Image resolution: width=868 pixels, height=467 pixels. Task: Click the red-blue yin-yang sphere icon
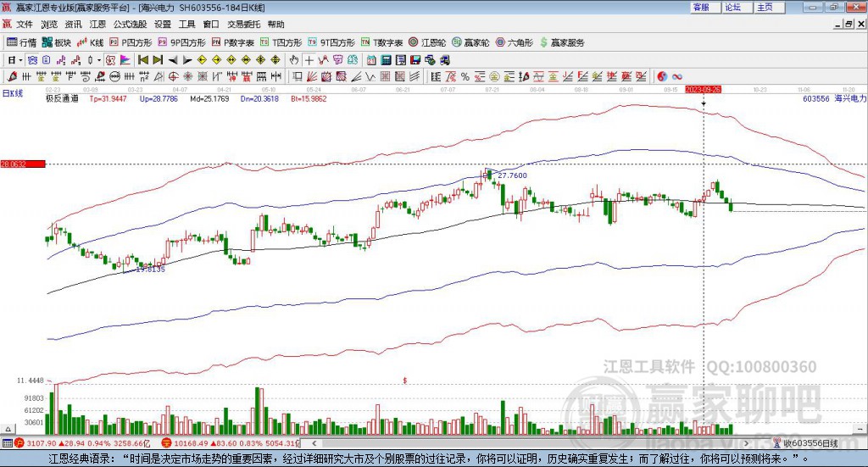coord(662,77)
